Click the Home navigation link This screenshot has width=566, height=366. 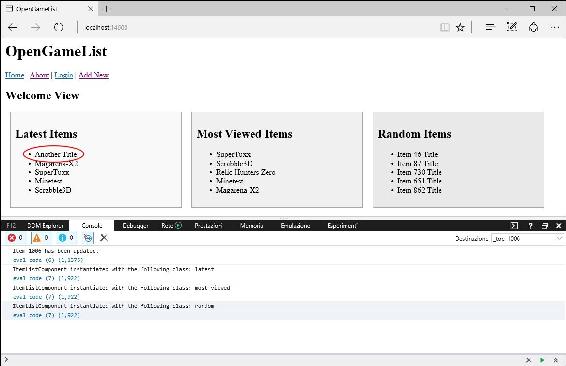click(14, 75)
